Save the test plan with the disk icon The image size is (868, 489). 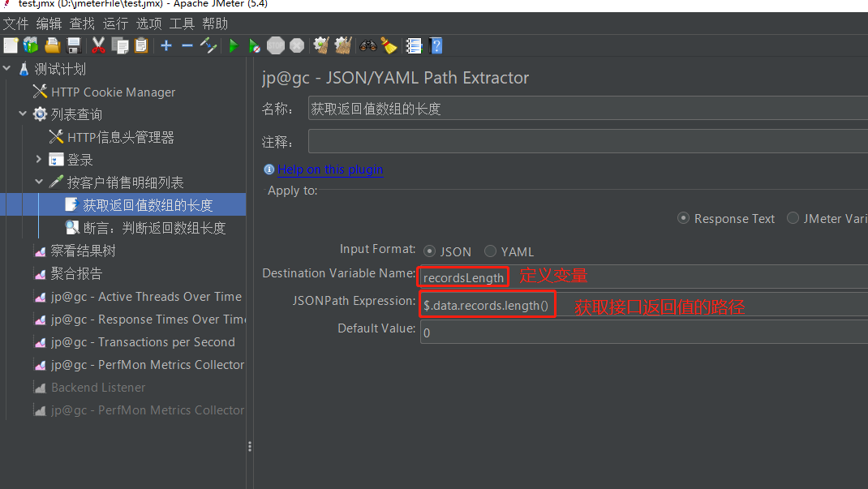[74, 45]
